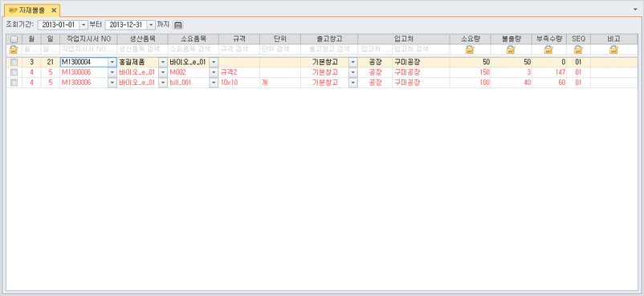Image resolution: width=644 pixels, height=296 pixels.
Task: Sort by the 출고창고 column header
Action: click(329, 39)
